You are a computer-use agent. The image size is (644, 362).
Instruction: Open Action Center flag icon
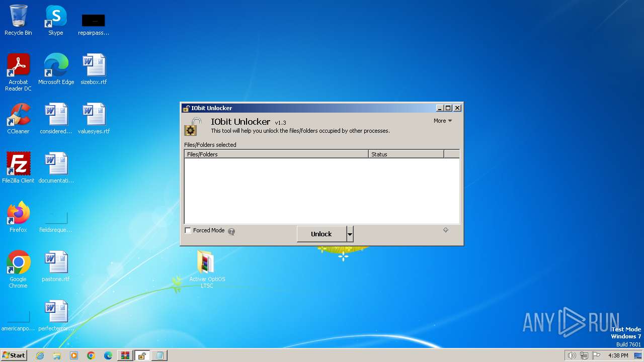click(x=597, y=355)
